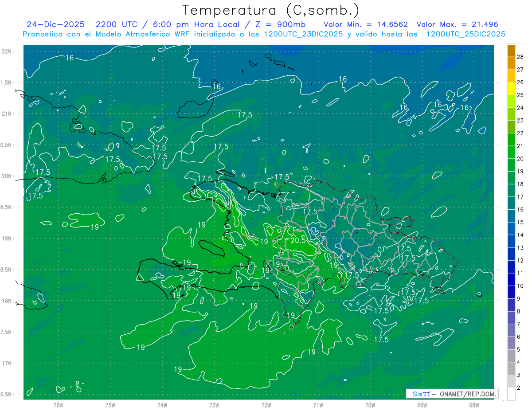The image size is (532, 411).
Task: Click the "6:00 pm Hora Local" text
Action: click(x=196, y=24)
